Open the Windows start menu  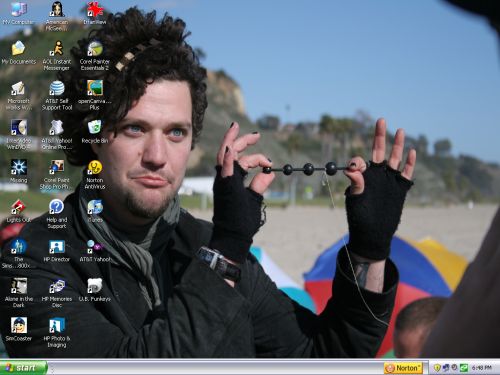click(x=23, y=368)
